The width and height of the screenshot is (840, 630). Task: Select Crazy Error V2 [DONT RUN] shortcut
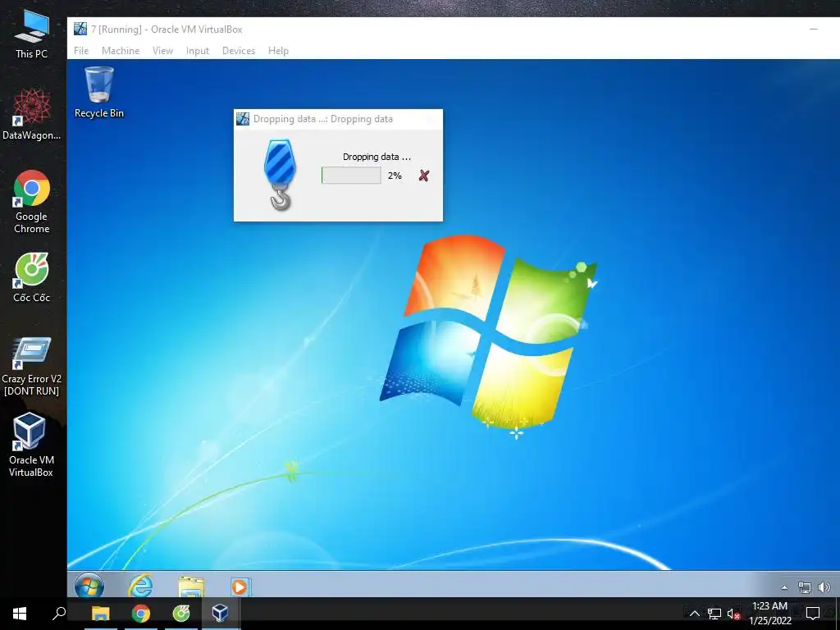click(32, 367)
